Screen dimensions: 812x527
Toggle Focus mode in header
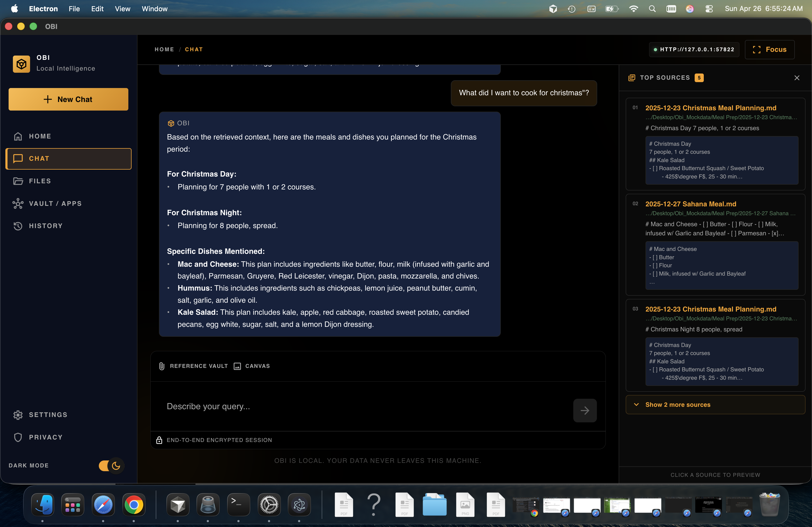click(x=770, y=49)
